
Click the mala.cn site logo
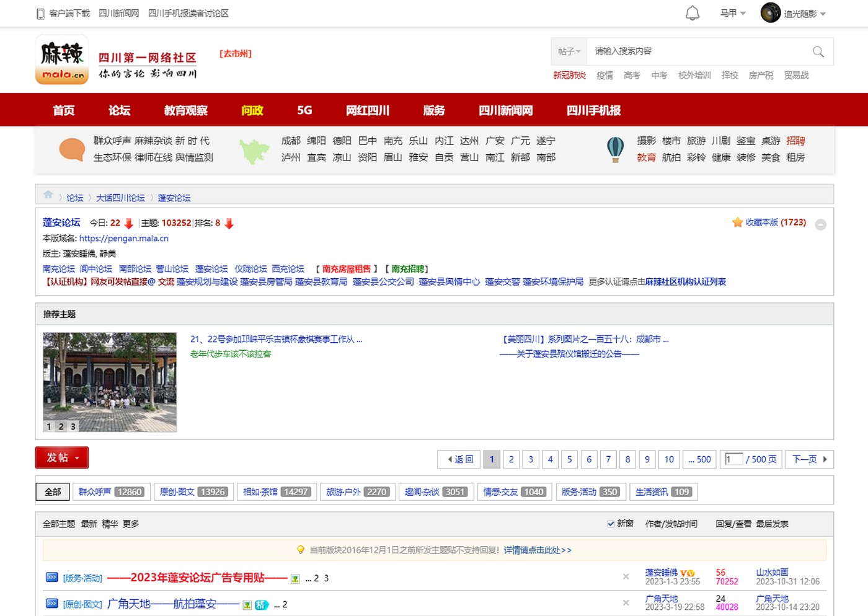click(62, 59)
